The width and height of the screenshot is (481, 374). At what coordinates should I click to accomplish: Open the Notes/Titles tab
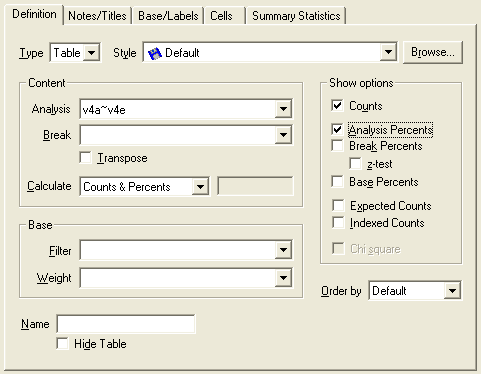(97, 16)
